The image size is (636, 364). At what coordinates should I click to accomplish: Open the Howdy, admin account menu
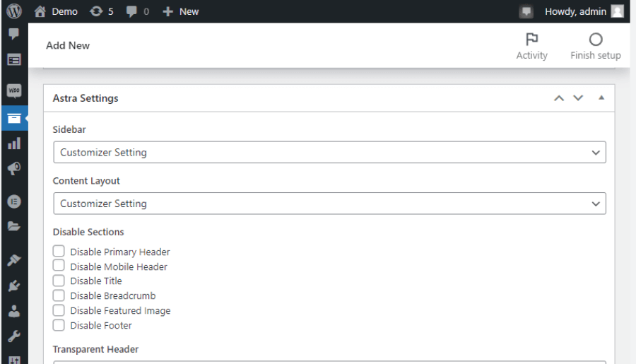pyautogui.click(x=584, y=11)
